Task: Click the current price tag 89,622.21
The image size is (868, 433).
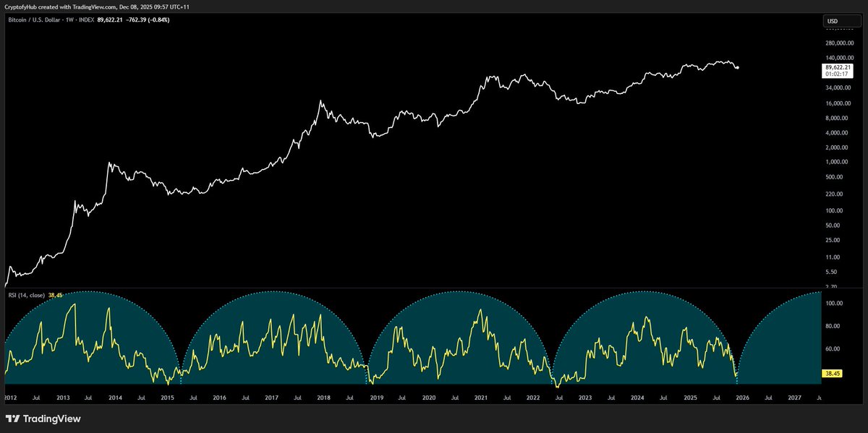Action: click(x=836, y=67)
